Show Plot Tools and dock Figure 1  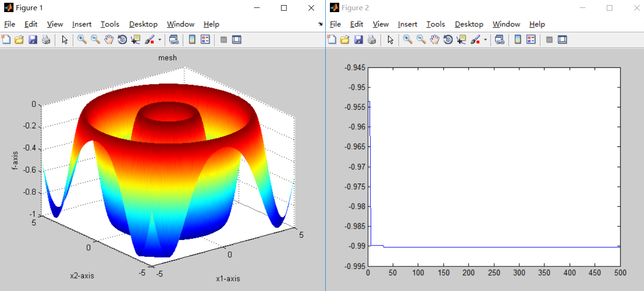coord(237,40)
